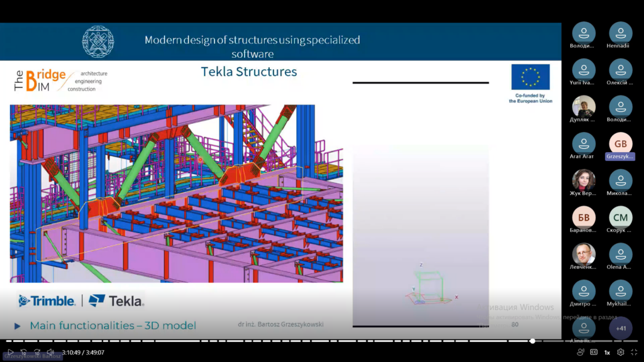Click the playback progress slider handle
Image resolution: width=644 pixels, height=362 pixels.
pyautogui.click(x=533, y=341)
